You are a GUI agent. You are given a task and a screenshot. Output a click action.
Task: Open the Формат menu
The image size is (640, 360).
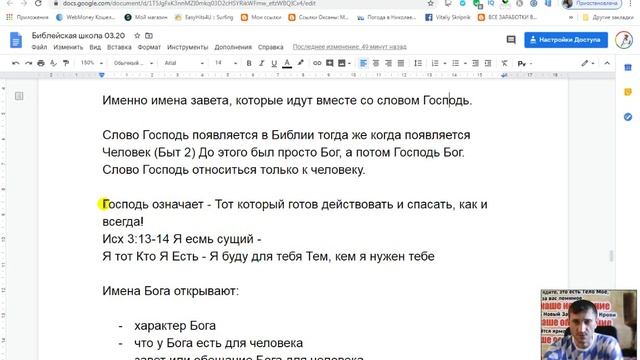(149, 47)
